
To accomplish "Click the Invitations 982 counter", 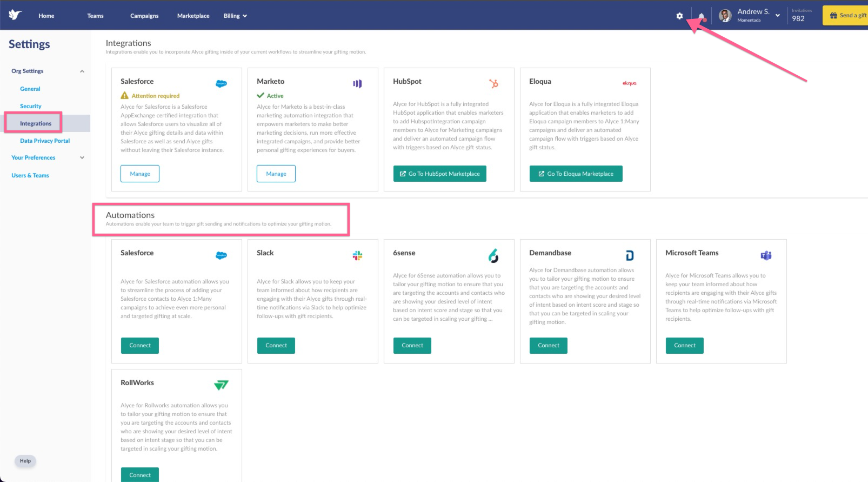I will [802, 15].
